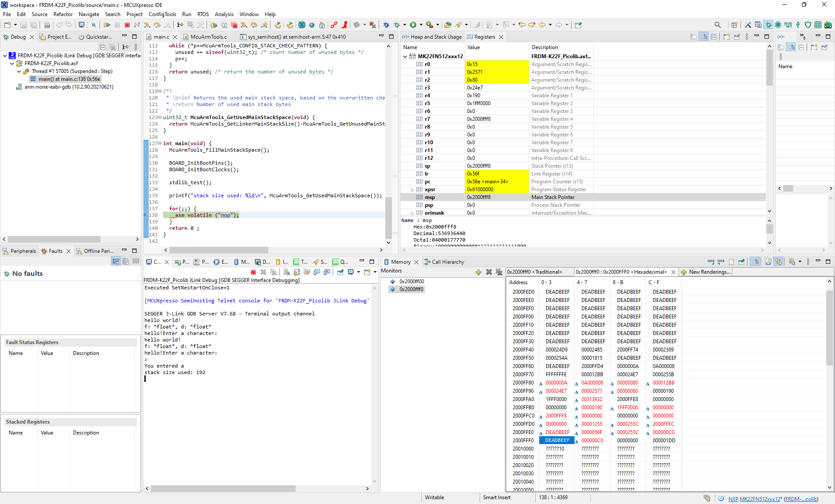Screen dimensions: 835x504
Task: Clear the console output
Action: point(287,272)
